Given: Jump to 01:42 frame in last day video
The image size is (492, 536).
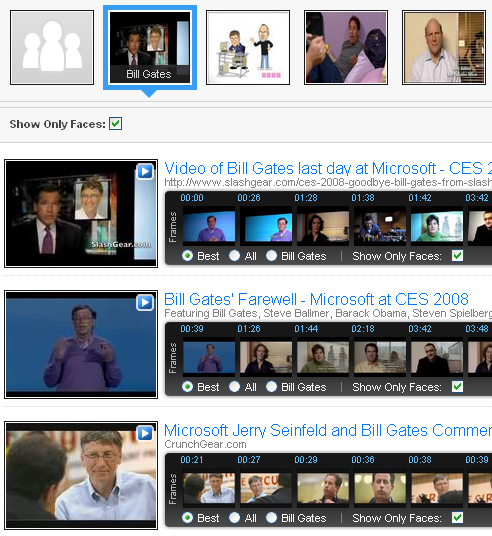Looking at the screenshot, I should tap(437, 226).
